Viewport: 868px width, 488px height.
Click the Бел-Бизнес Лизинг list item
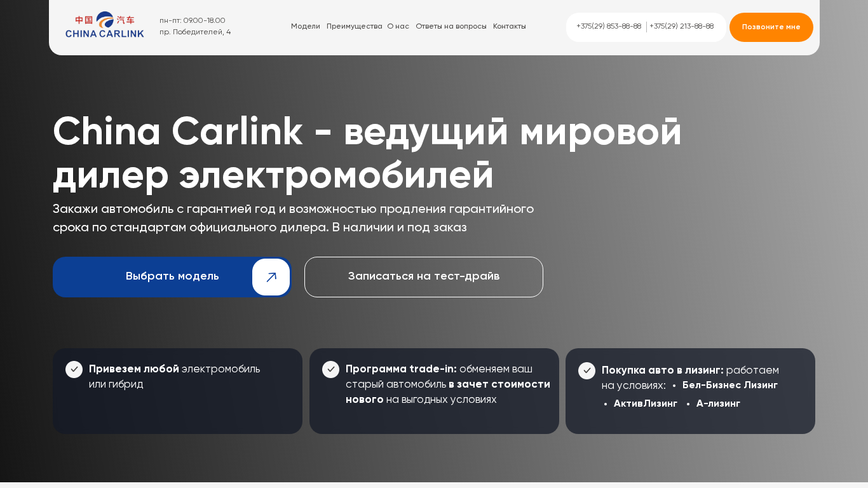(x=730, y=385)
